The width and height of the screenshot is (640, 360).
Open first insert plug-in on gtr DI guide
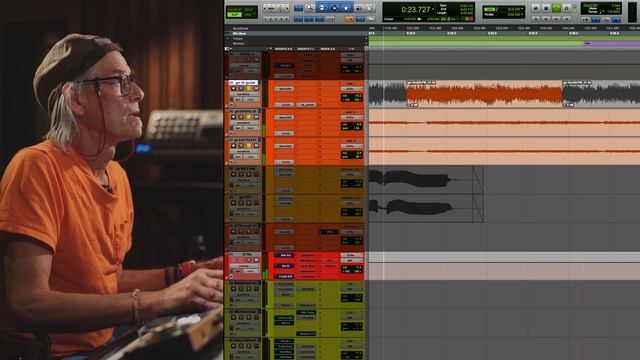point(284,89)
